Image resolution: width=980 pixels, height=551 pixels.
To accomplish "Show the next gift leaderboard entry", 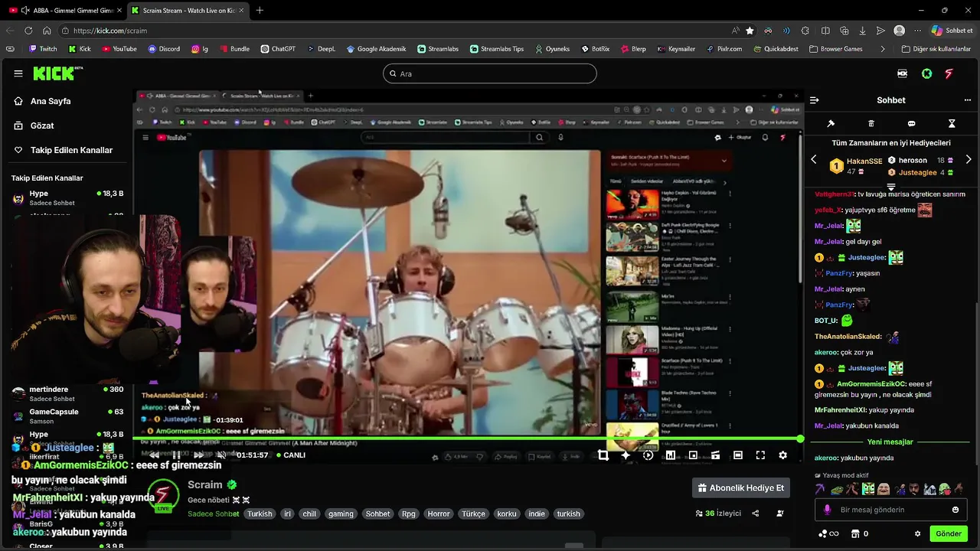I will [x=969, y=159].
